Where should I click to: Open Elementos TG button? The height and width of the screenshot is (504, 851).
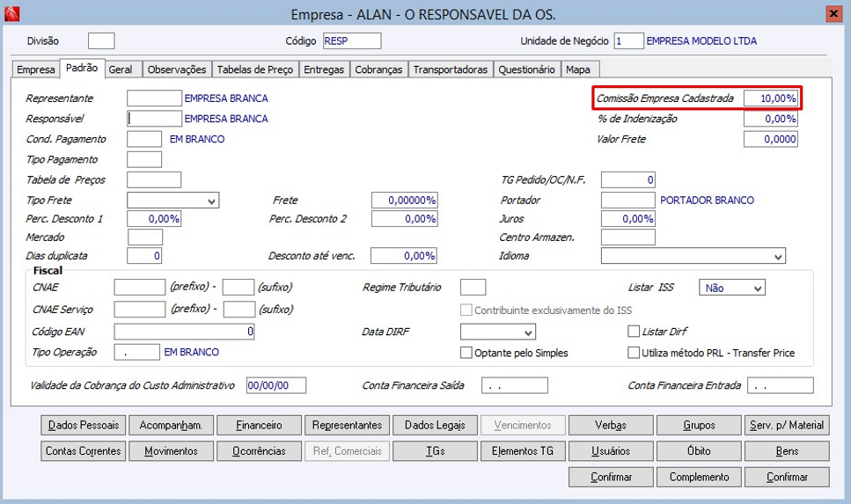[x=524, y=451]
